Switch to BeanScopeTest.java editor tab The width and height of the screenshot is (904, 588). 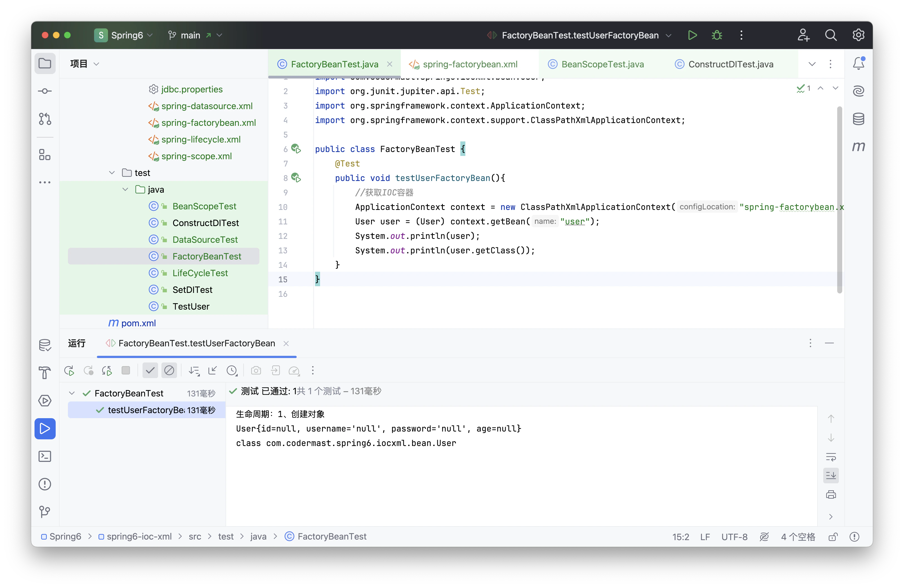[x=602, y=64]
